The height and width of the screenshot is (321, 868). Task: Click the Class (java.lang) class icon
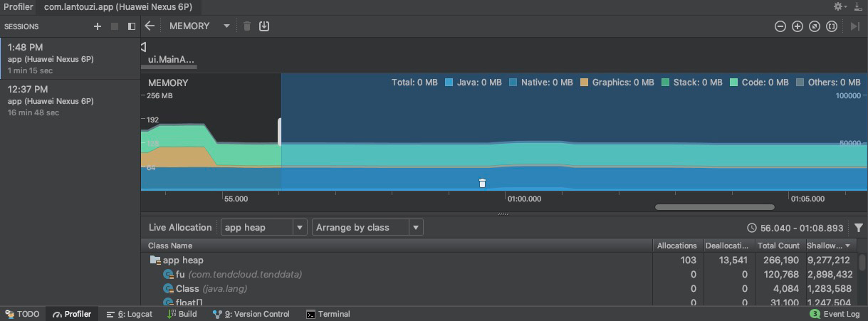(169, 288)
